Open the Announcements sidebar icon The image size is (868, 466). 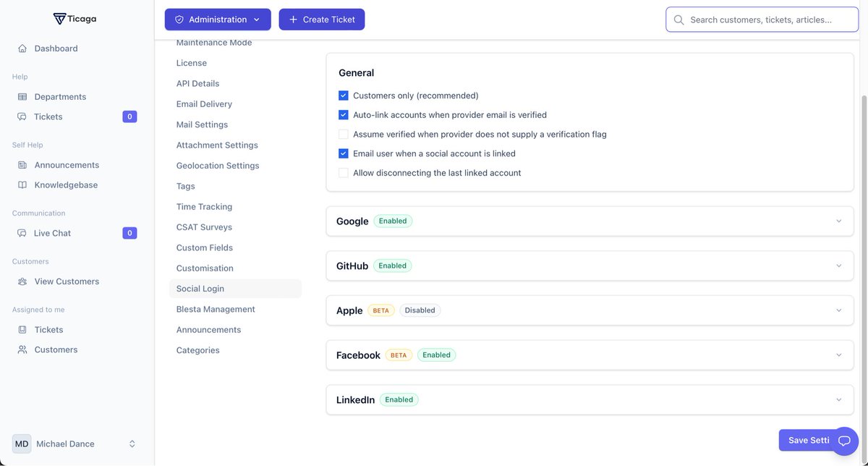21,164
